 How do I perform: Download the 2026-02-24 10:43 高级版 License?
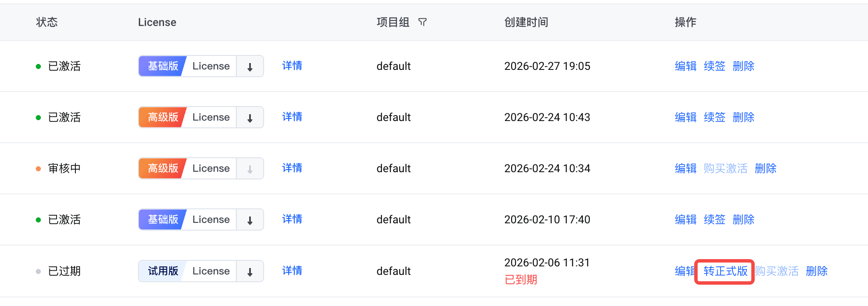pyautogui.click(x=250, y=118)
